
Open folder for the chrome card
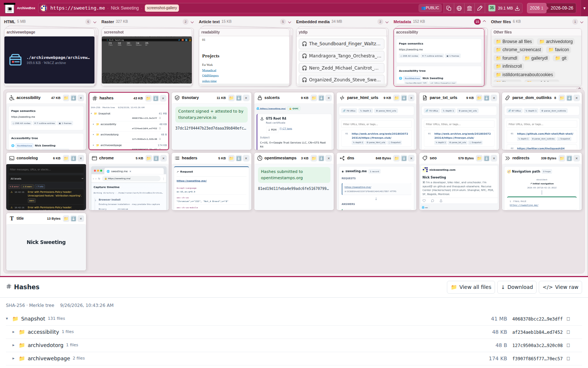(149, 158)
